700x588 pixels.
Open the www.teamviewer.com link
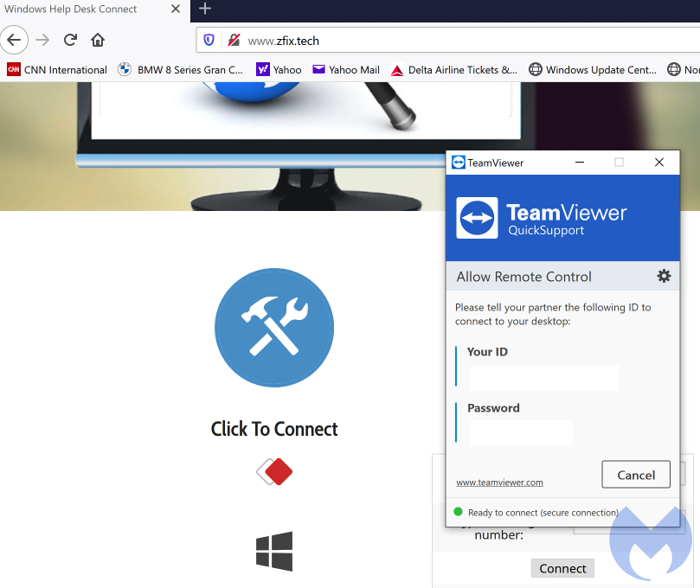click(x=499, y=483)
